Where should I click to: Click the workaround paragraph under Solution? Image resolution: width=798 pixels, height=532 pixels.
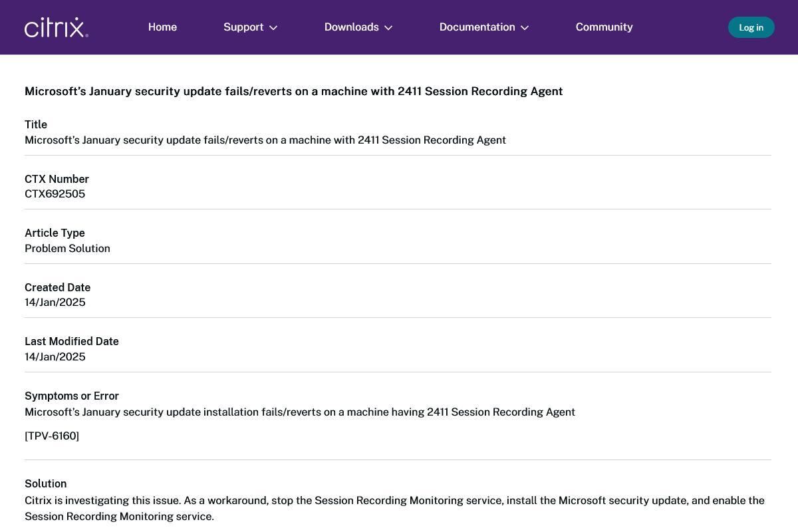[x=394, y=508]
